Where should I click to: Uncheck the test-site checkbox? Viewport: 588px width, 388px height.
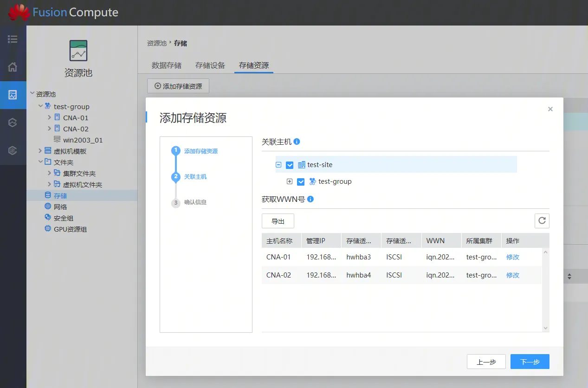coord(290,165)
